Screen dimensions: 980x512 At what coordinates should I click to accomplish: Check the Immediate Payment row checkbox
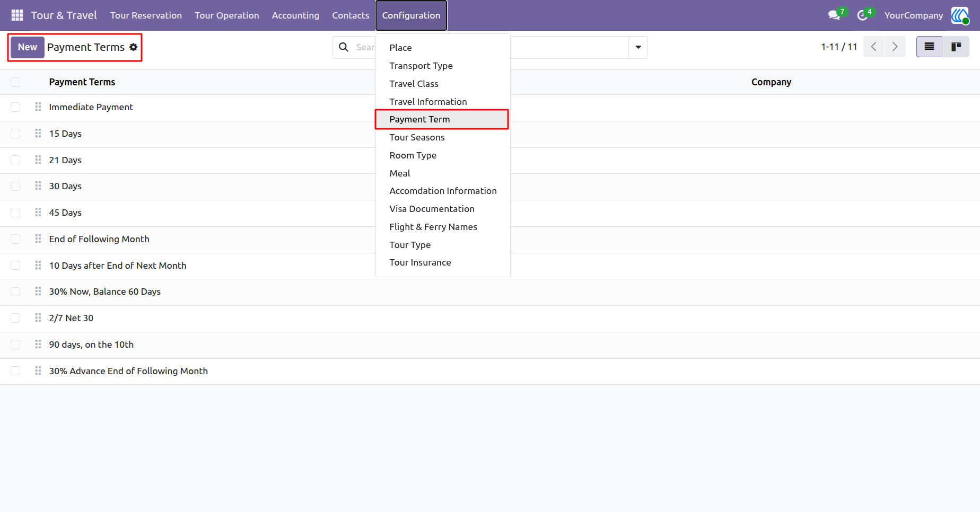[x=15, y=107]
